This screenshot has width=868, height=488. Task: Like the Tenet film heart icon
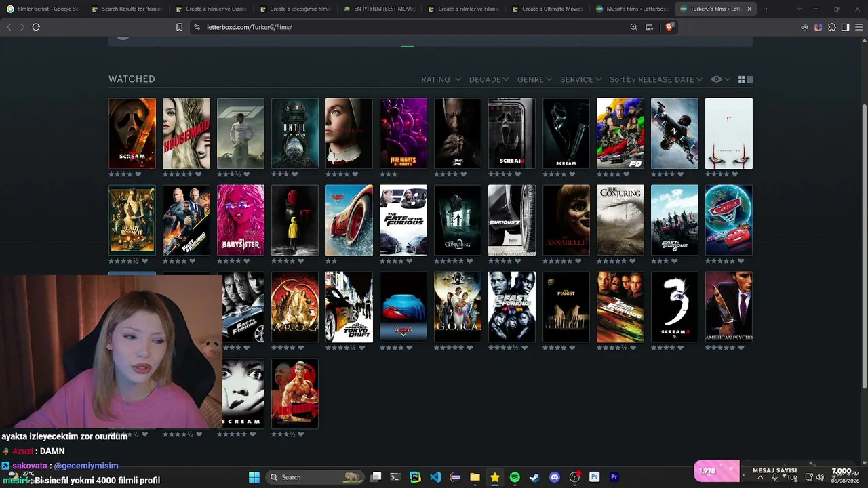681,174
